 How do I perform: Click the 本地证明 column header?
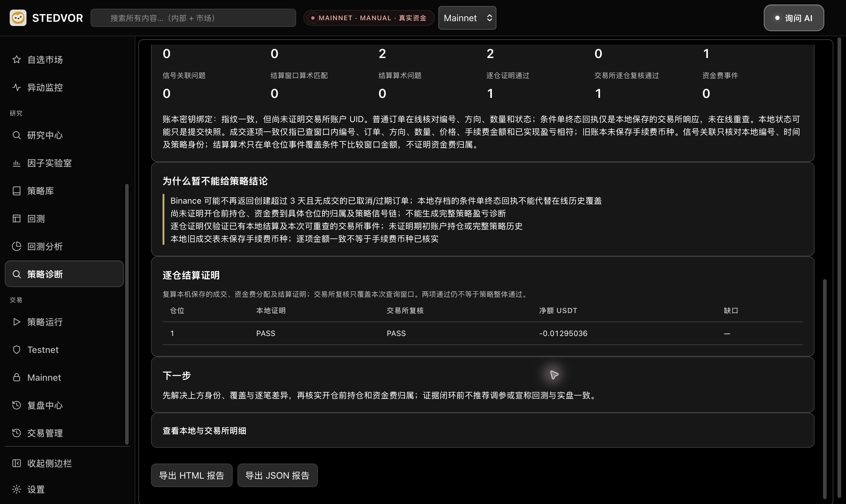[271, 311]
